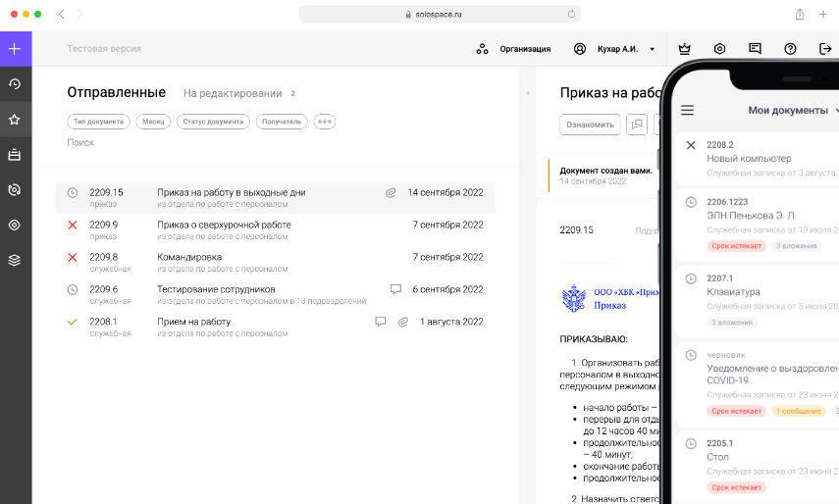This screenshot has height=504, width=839.
Task: Click red cross status of document 2209.9
Action: pyautogui.click(x=73, y=225)
